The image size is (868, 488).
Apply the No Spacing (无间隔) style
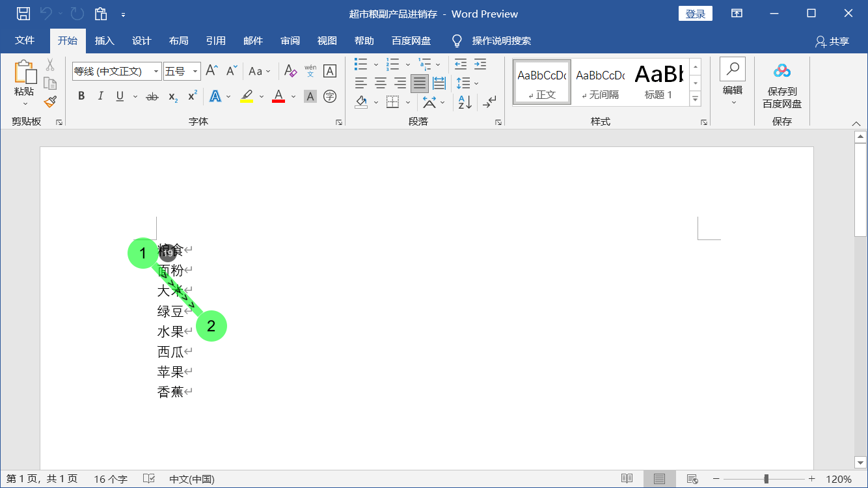point(601,82)
